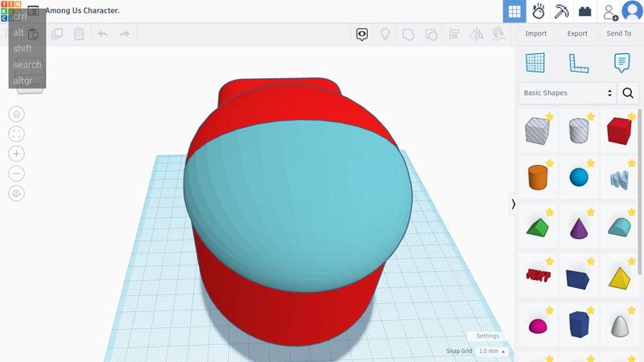Collapse the shapes panel chevron

tap(513, 204)
